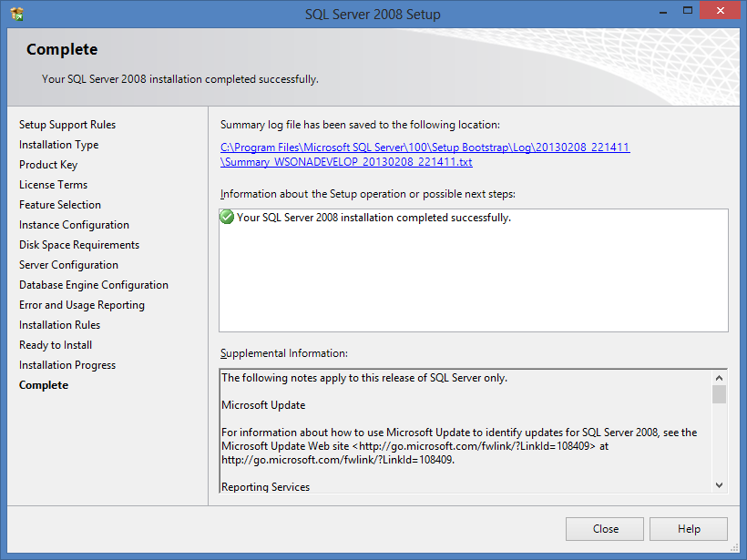
Task: Click the Complete page heading
Action: click(x=62, y=49)
